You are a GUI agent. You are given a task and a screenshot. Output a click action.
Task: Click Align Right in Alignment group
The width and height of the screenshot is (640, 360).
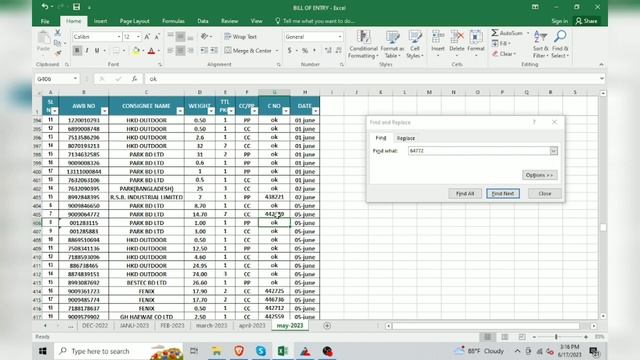(x=190, y=51)
